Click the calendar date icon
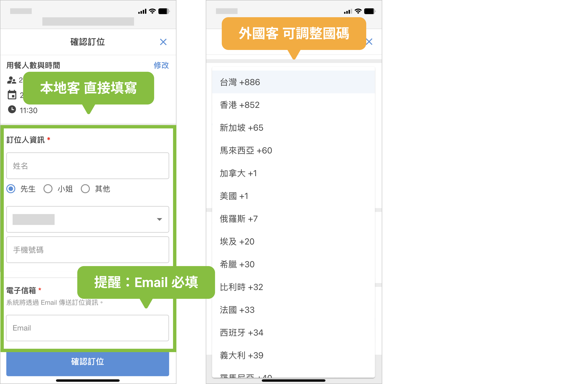Viewport: 588px width, 384px height. tap(12, 95)
